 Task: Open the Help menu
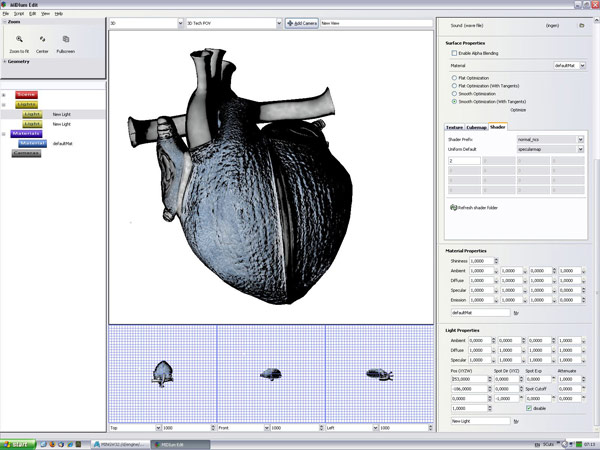point(59,13)
